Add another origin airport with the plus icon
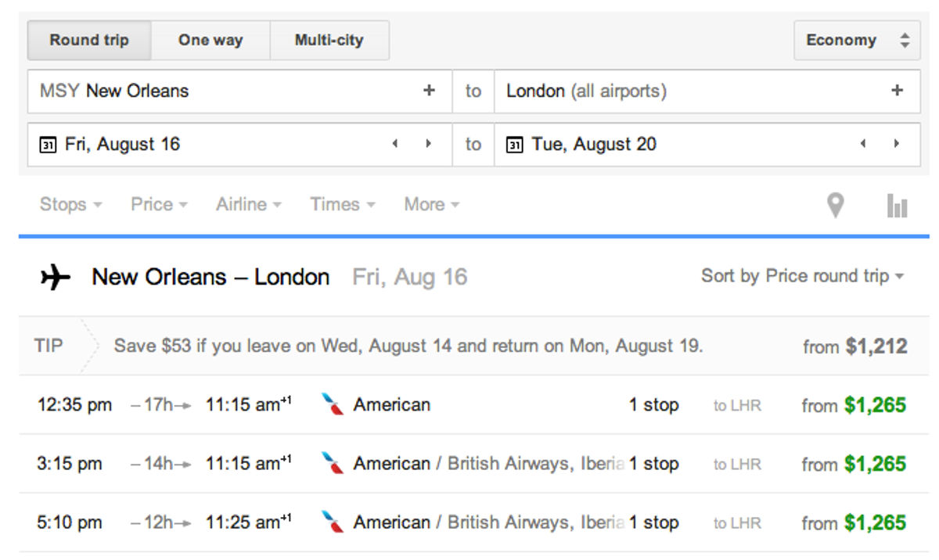Image resolution: width=939 pixels, height=560 pixels. pyautogui.click(x=430, y=91)
